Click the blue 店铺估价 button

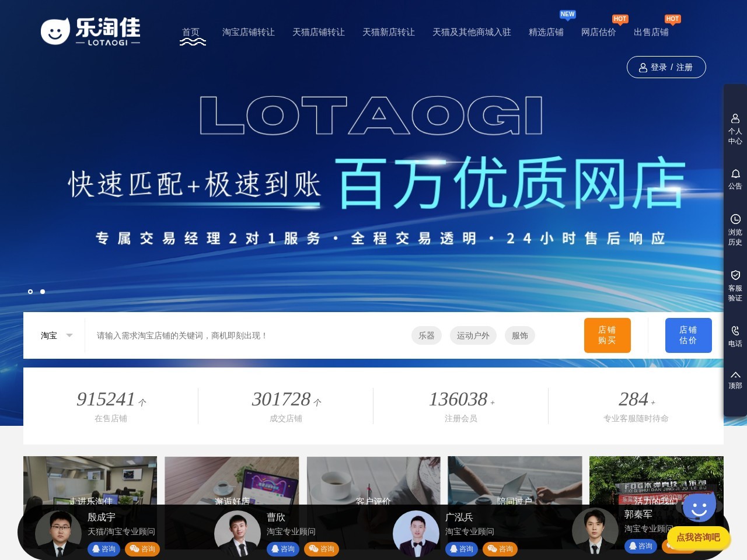(689, 335)
